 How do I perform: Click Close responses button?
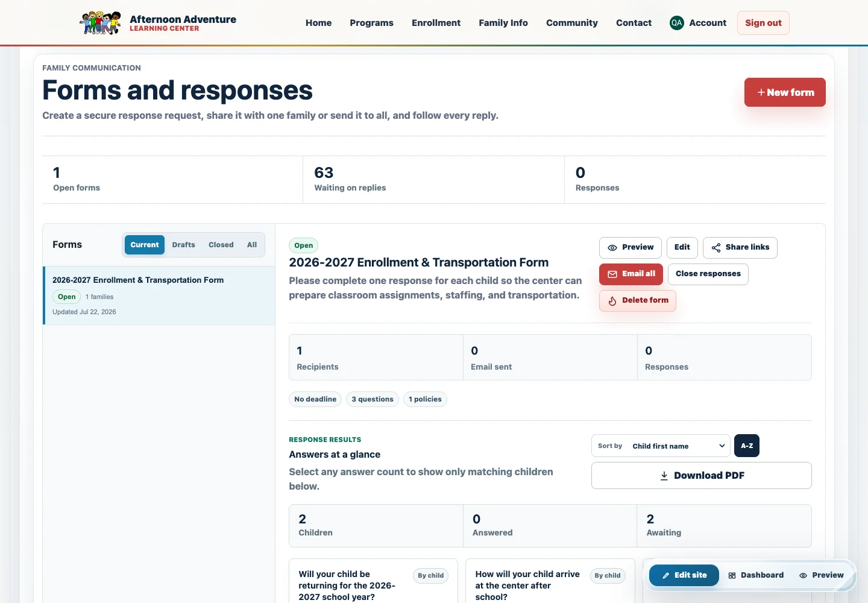[708, 274]
